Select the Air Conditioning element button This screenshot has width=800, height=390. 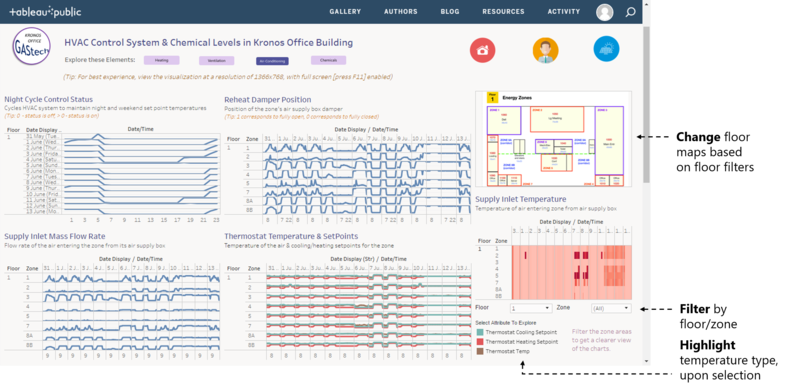272,61
